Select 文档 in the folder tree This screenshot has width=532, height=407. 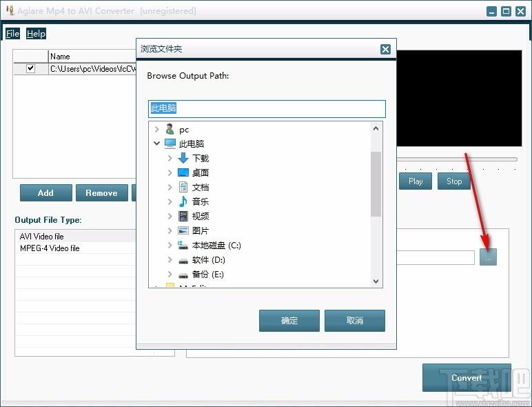pyautogui.click(x=200, y=187)
